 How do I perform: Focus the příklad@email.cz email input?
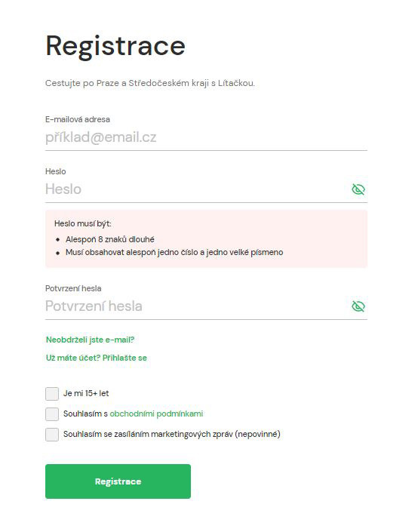point(206,138)
